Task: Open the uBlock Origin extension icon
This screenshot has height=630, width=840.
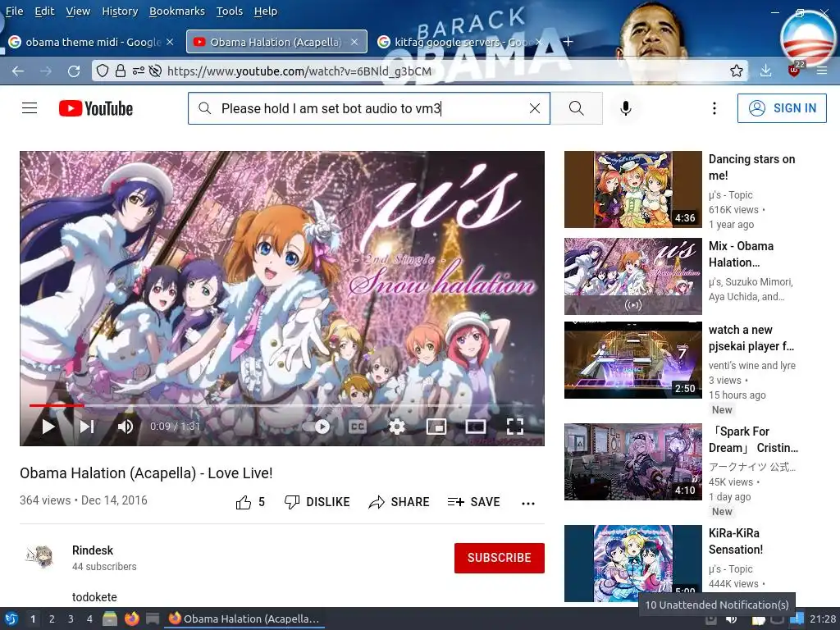Action: click(x=794, y=71)
